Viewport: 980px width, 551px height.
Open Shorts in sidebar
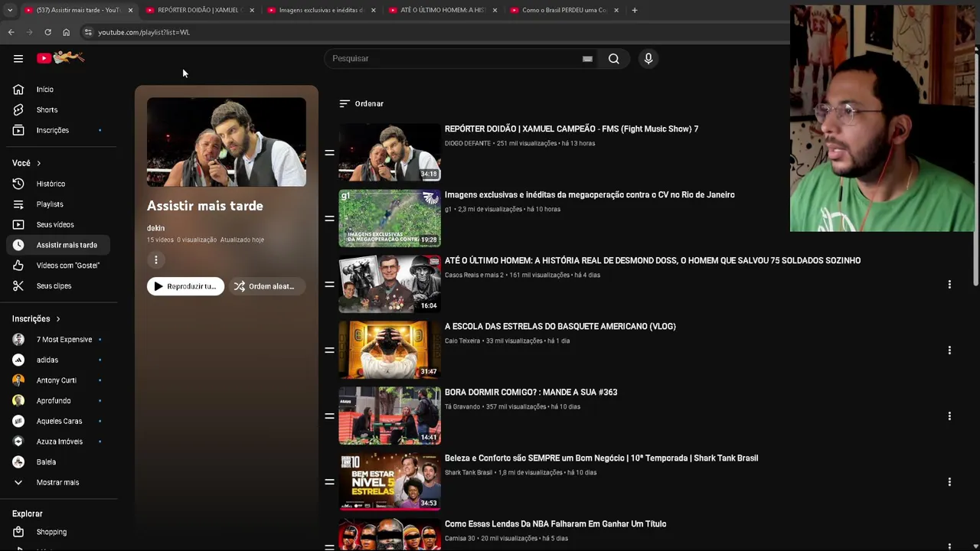60,109
